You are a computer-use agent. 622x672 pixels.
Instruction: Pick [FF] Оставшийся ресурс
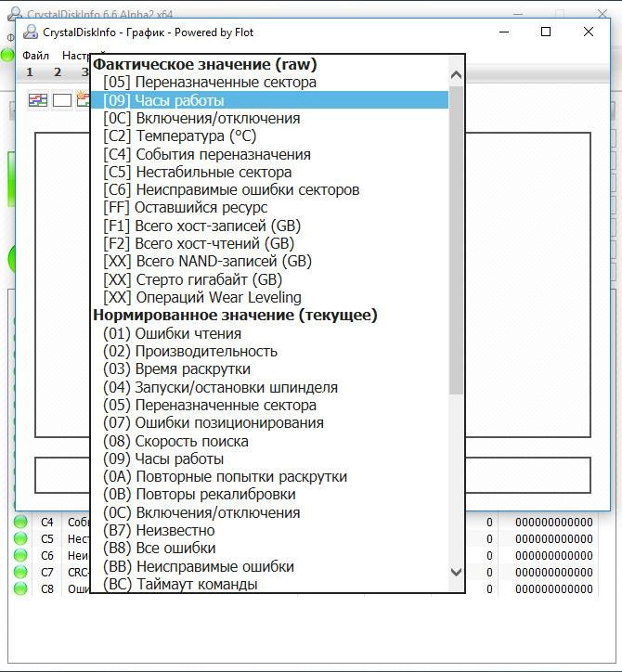click(269, 207)
